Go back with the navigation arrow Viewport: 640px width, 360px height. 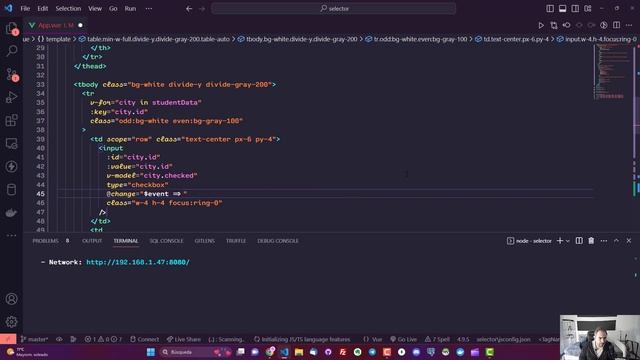(x=189, y=9)
